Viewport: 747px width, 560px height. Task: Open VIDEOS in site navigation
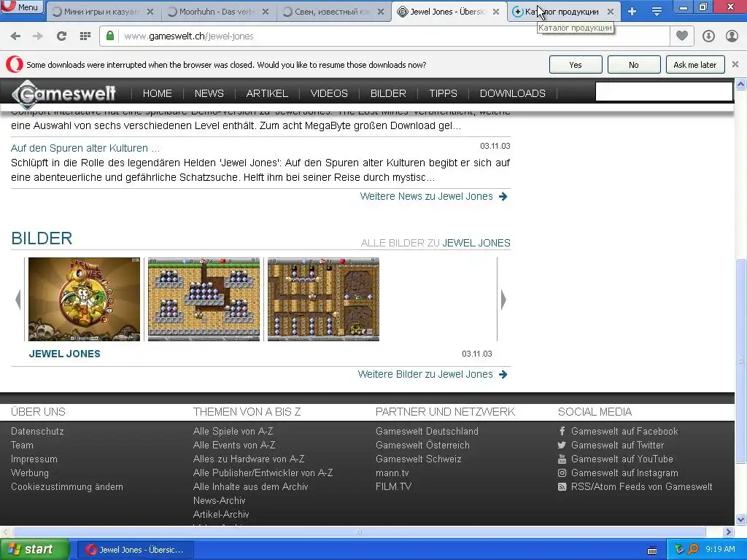(329, 93)
